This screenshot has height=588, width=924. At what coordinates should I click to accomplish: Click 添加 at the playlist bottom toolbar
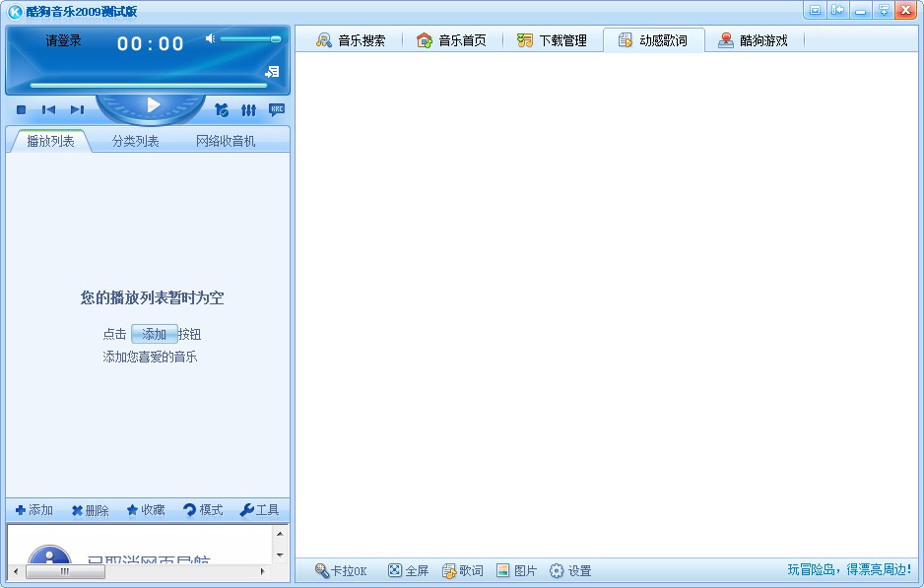click(34, 510)
